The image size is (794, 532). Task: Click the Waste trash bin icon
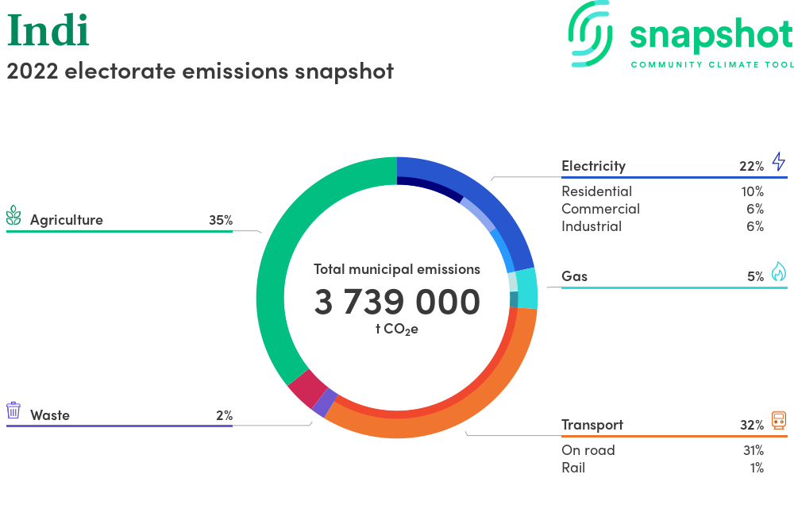13,410
